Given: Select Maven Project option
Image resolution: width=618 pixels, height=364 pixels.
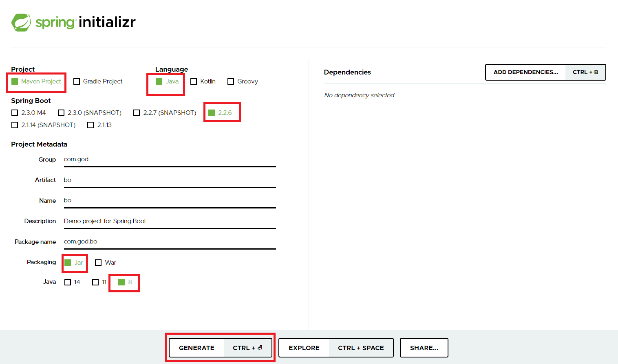Looking at the screenshot, I should click(x=36, y=81).
